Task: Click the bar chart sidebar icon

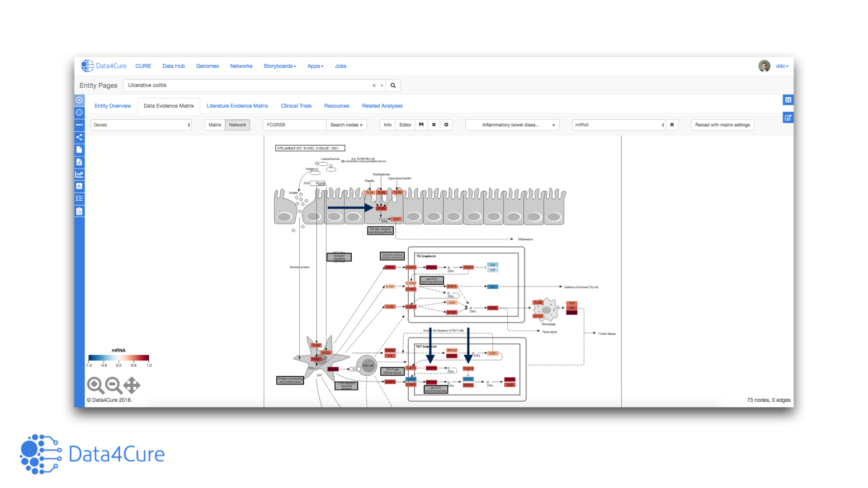Action: (x=79, y=186)
